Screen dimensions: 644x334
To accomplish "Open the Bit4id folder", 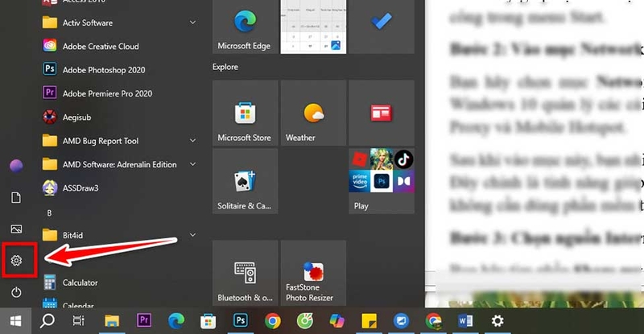I will tap(119, 235).
